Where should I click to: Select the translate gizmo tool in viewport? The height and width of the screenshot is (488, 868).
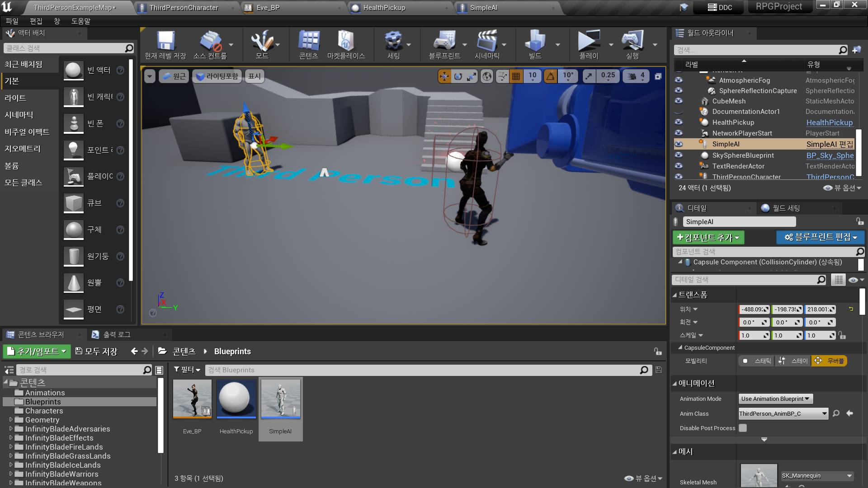tap(444, 76)
